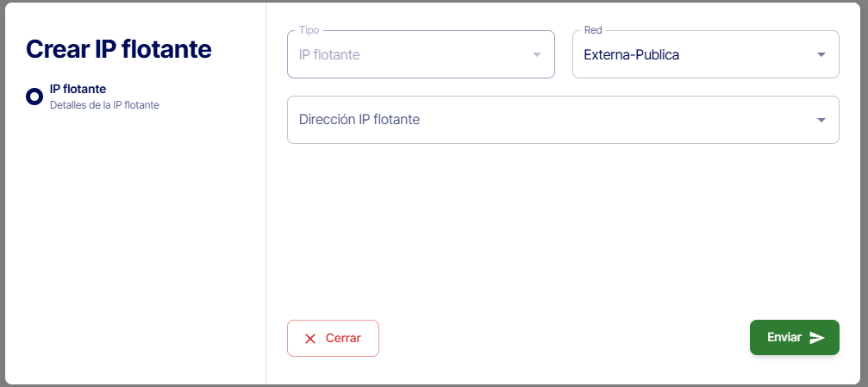Click the Red field label
868x387 pixels.
pyautogui.click(x=593, y=30)
